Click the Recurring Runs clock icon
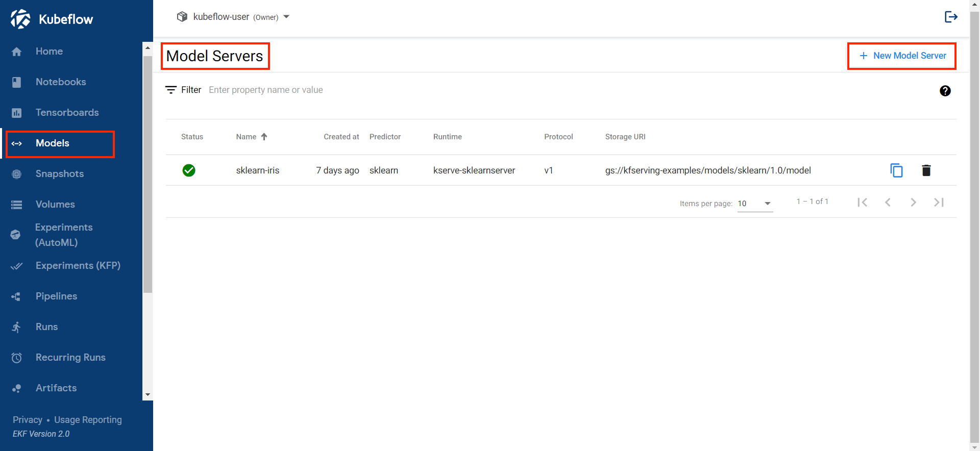 point(17,358)
